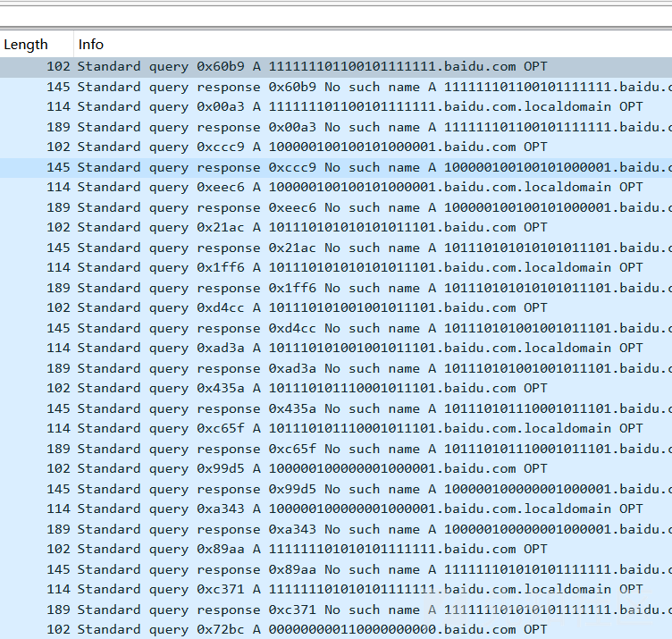Select the query 0x21ac packet row
The image size is (672, 639).
click(x=336, y=228)
